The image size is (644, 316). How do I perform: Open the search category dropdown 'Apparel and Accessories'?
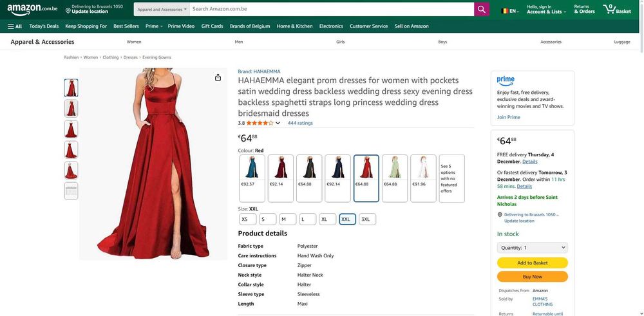[162, 9]
